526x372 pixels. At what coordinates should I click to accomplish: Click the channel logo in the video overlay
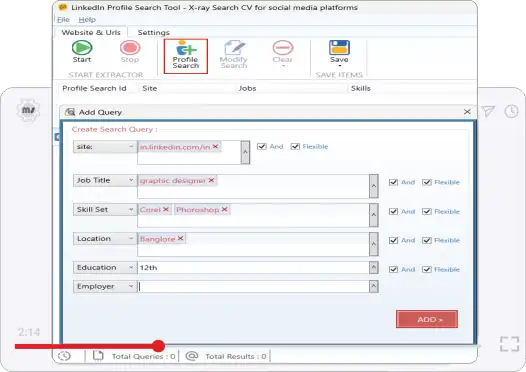point(28,110)
